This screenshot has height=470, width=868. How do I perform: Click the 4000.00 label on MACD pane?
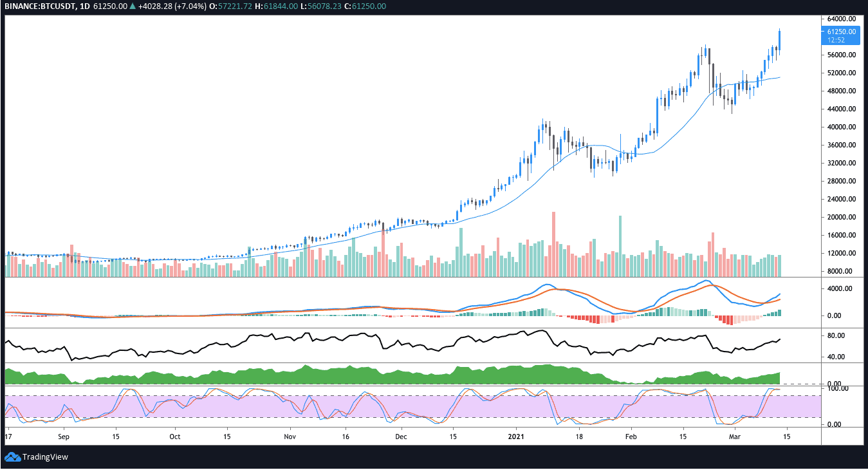[840, 288]
